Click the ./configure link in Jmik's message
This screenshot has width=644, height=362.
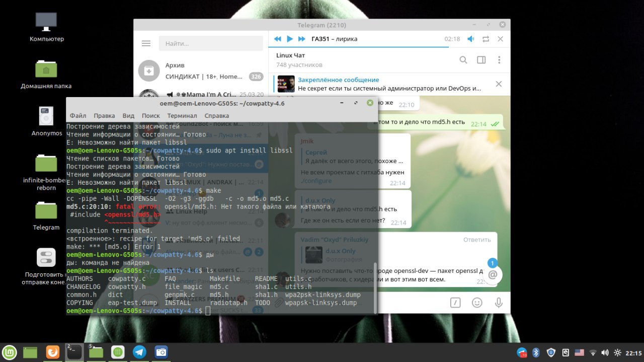point(316,181)
